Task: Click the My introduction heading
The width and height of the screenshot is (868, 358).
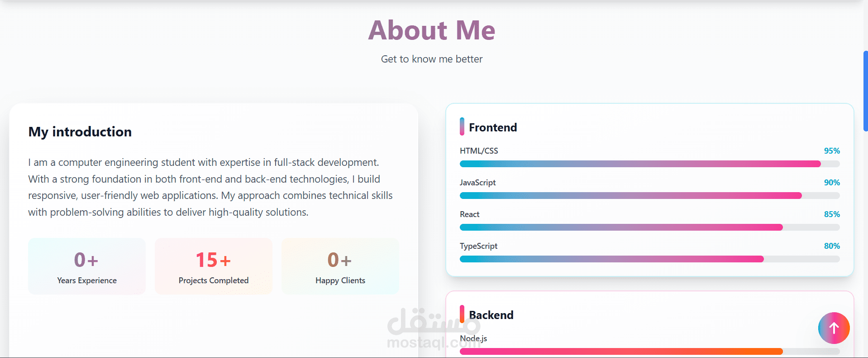Action: pyautogui.click(x=80, y=132)
